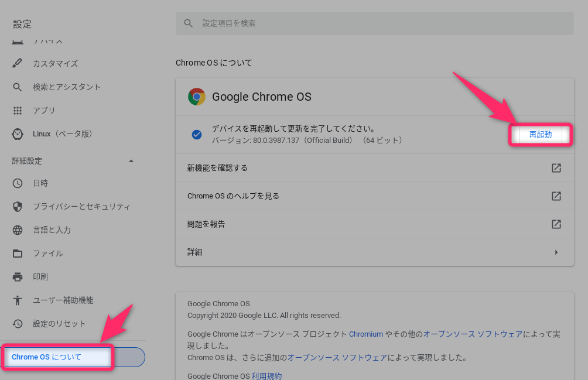Image resolution: width=588 pixels, height=380 pixels.
Task: Open プライバシーとセキュリティ settings
Action: click(x=81, y=207)
